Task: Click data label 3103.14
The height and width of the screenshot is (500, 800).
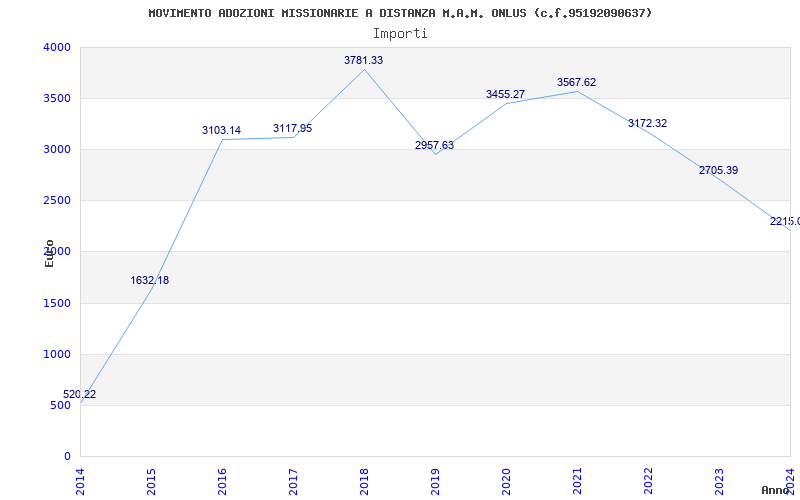Action: coord(221,130)
